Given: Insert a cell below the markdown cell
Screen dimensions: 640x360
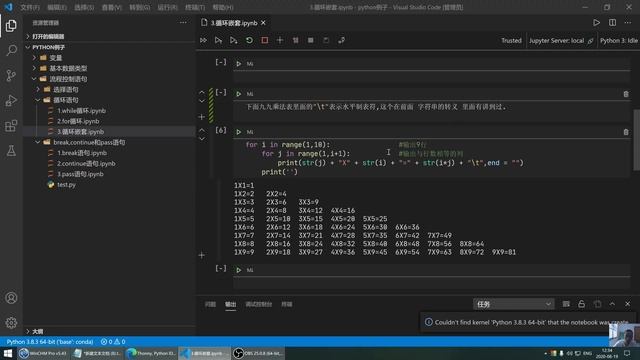Looking at the screenshot, I should point(202,117).
